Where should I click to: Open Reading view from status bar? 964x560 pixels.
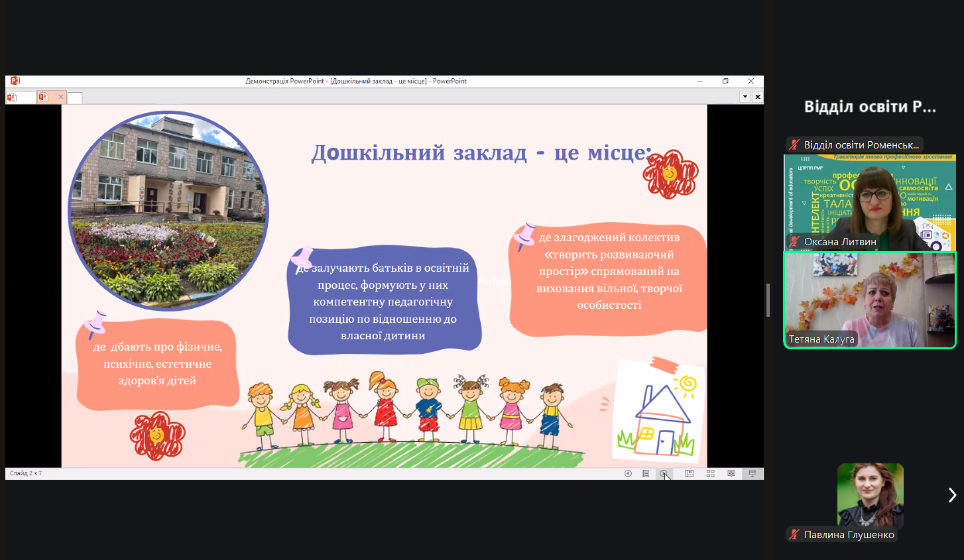tap(731, 473)
